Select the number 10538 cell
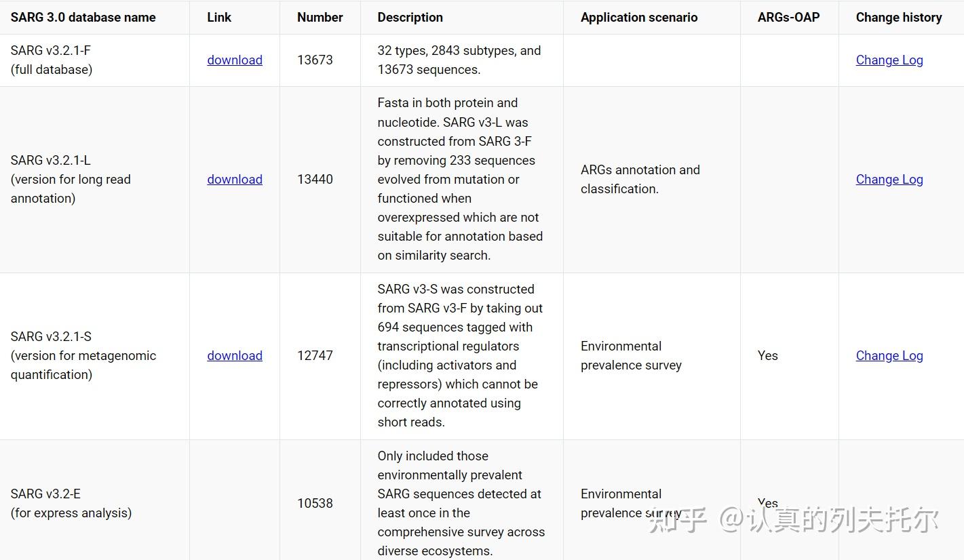The height and width of the screenshot is (560, 964). pos(315,503)
